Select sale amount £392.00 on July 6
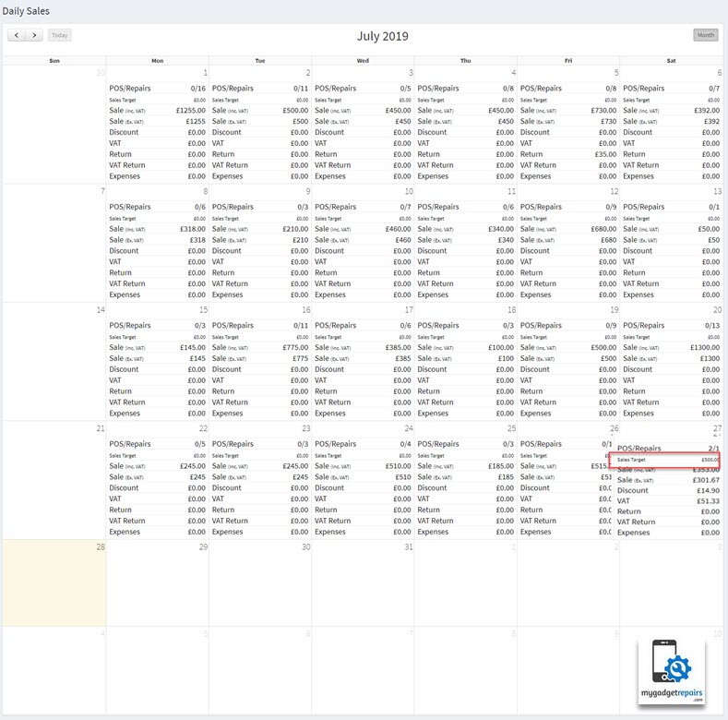 tap(707, 111)
